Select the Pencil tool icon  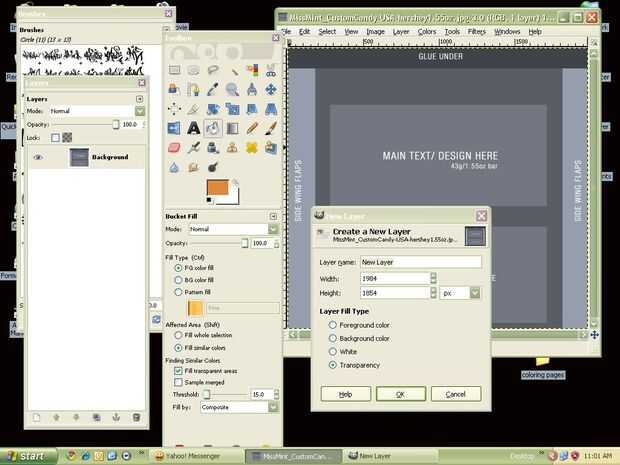251,128
